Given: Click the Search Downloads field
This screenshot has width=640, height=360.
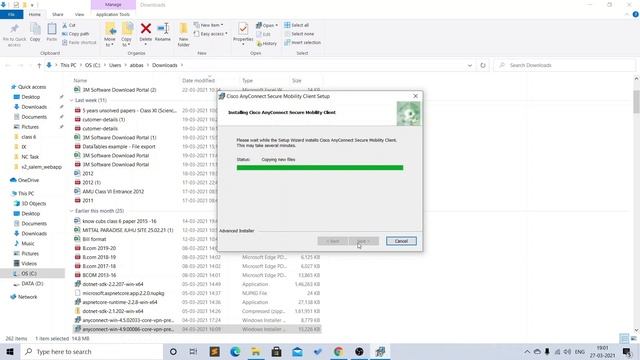Looking at the screenshot, I should (564, 65).
